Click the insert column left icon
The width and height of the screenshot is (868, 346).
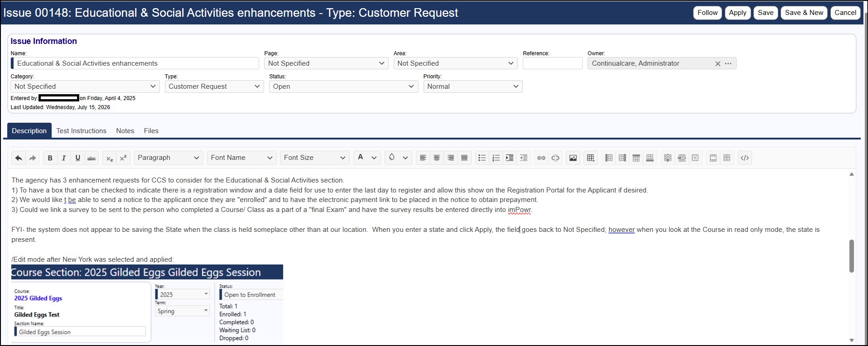609,158
